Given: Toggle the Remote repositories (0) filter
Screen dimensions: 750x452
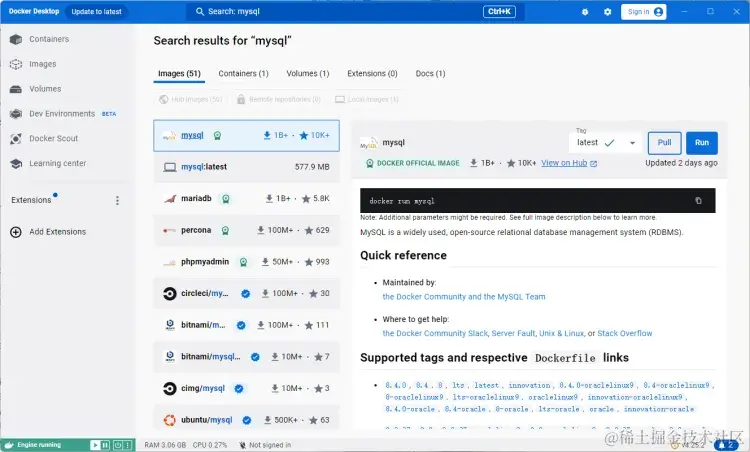Looking at the screenshot, I should [278, 99].
